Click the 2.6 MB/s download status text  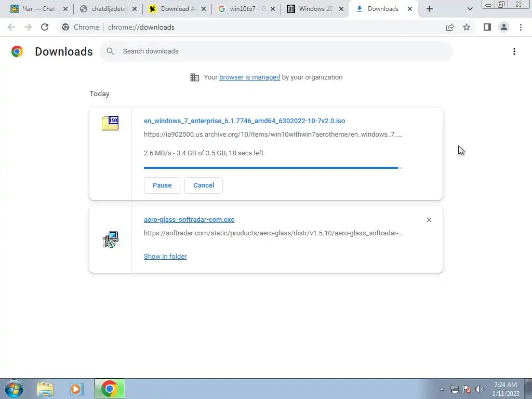(x=204, y=153)
